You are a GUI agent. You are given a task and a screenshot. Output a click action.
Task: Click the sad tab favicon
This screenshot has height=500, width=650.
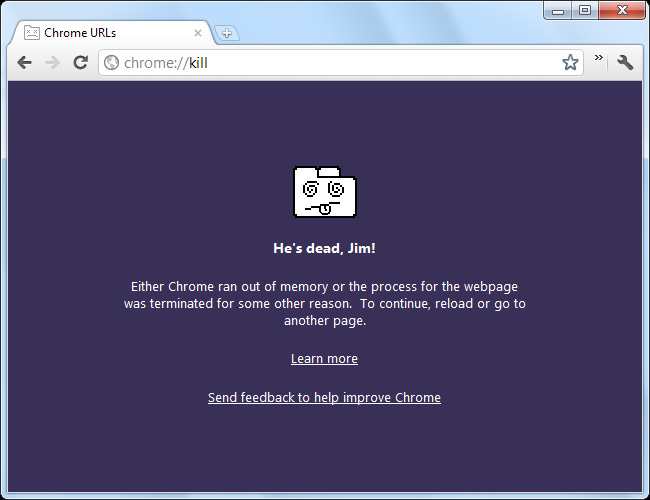32,32
